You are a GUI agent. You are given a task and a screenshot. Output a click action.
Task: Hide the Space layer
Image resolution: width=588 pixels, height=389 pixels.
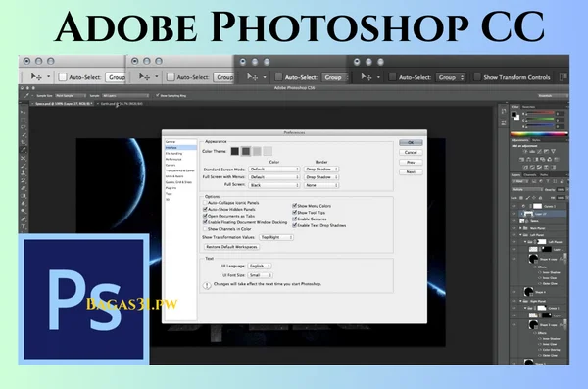point(514,220)
